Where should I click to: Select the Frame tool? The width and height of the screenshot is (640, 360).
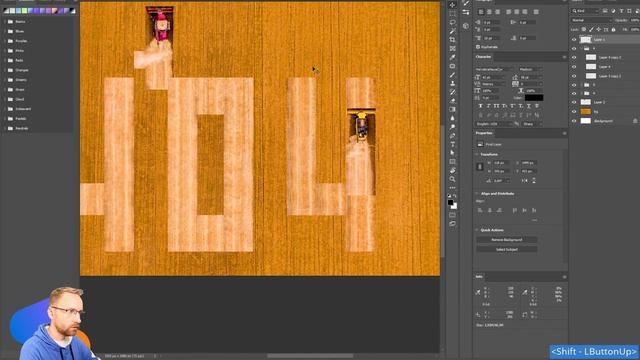tap(452, 49)
